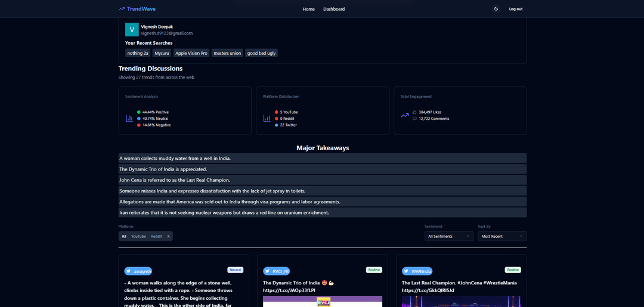The width and height of the screenshot is (644, 307).
Task: Click takeaway about jet spray in toilets
Action: click(x=323, y=191)
